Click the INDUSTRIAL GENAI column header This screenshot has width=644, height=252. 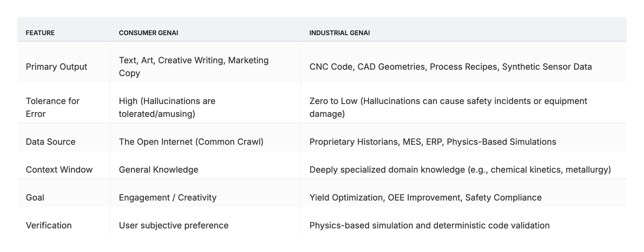(x=339, y=33)
